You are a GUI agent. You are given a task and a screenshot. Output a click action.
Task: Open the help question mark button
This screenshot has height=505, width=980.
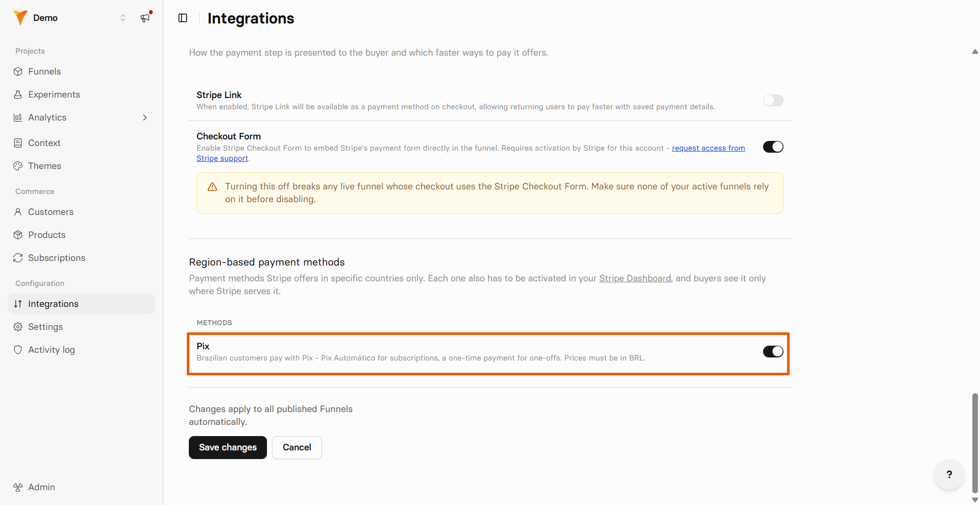[x=949, y=474]
